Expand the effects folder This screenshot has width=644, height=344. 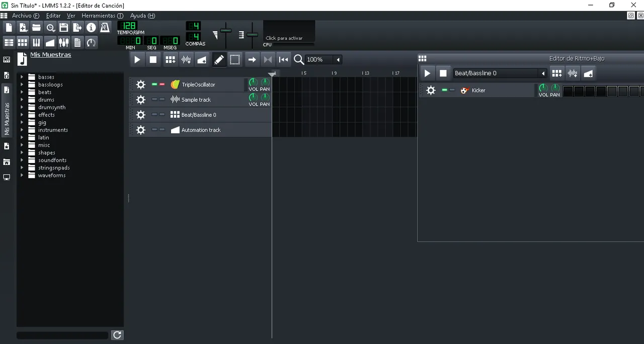pyautogui.click(x=22, y=115)
